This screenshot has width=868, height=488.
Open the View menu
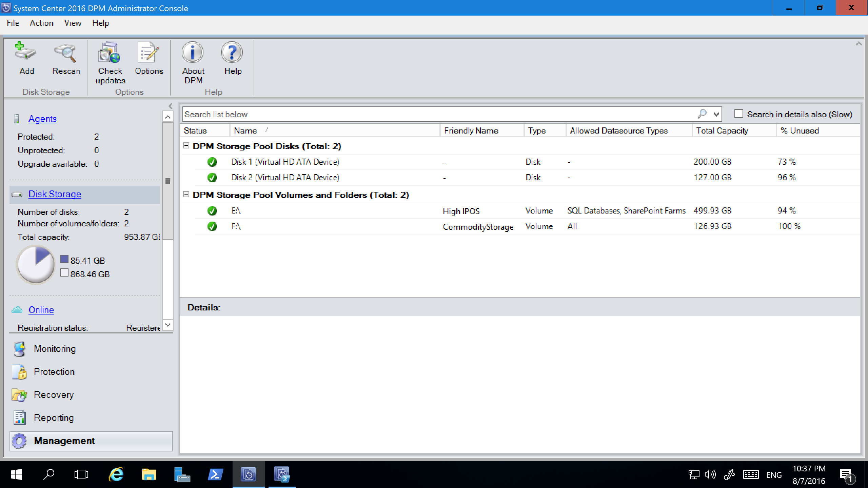(72, 23)
